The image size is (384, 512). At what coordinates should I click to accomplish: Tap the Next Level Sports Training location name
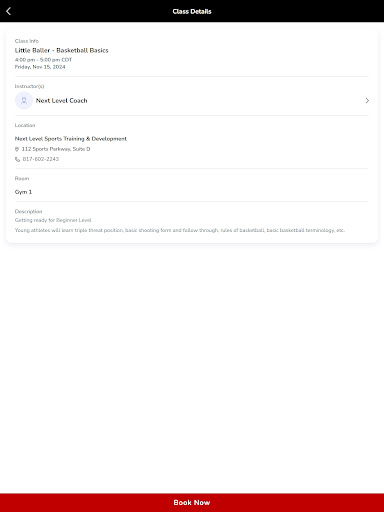71,139
